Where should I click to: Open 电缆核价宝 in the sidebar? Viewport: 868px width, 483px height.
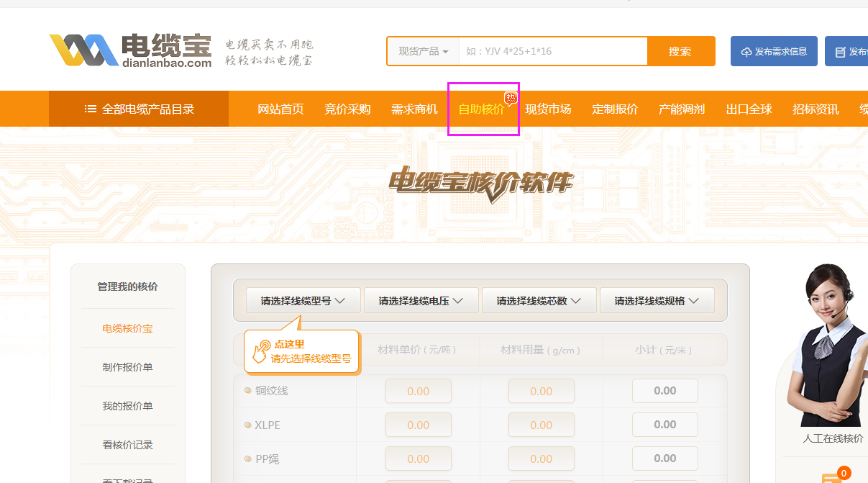127,328
